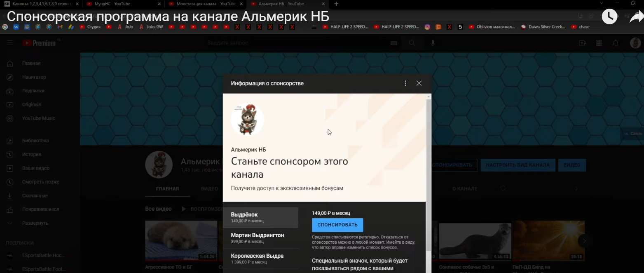Click the Share arrow icon on video
This screenshot has height=273, width=644.
[x=637, y=17]
